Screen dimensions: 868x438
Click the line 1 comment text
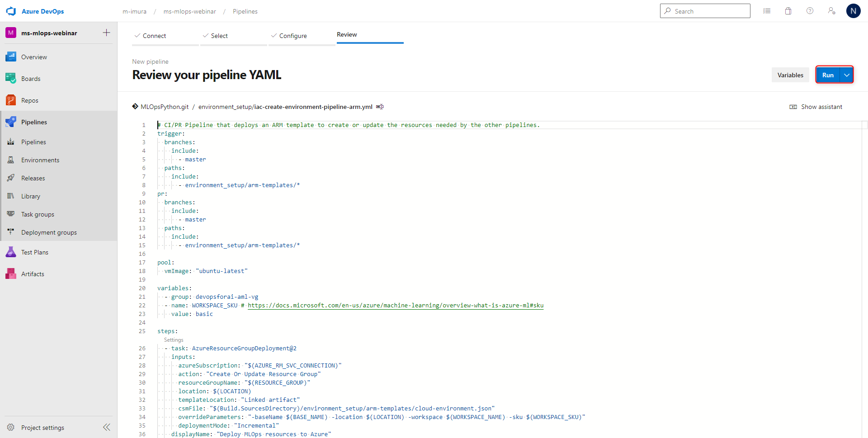[349, 125]
